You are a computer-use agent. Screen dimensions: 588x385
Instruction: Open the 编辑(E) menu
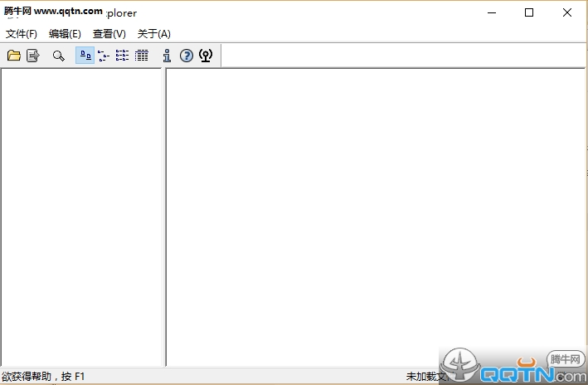click(65, 34)
